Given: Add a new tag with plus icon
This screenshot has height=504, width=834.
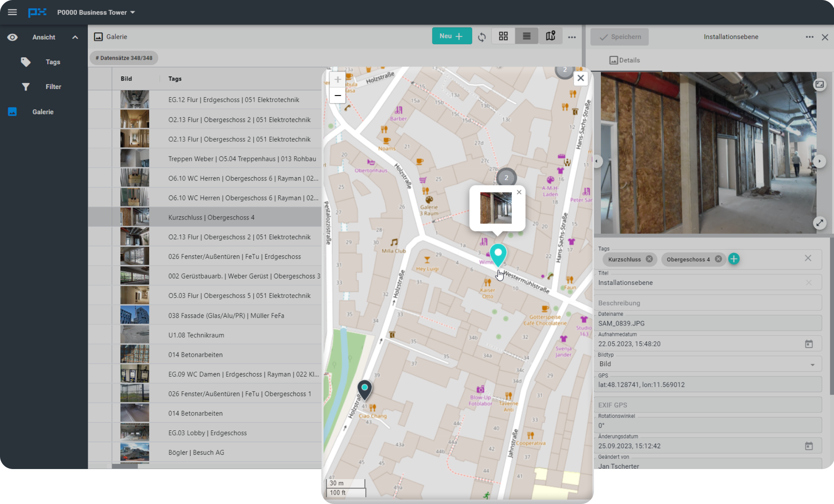Looking at the screenshot, I should [x=734, y=259].
